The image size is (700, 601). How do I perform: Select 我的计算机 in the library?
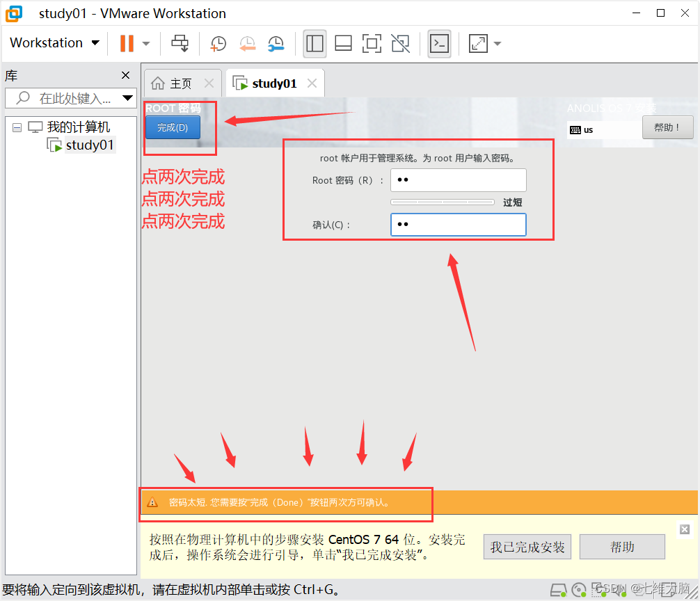78,127
